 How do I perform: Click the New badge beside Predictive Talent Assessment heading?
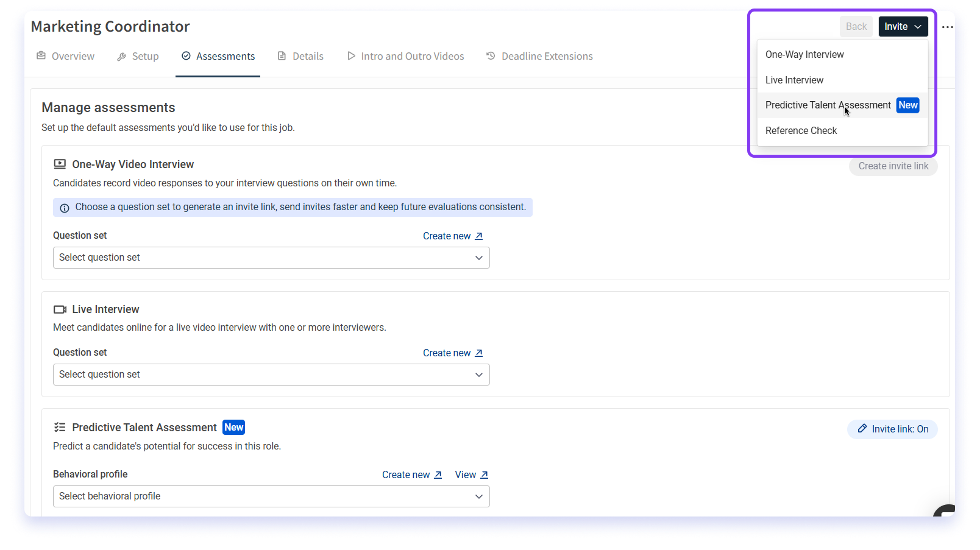pos(234,428)
